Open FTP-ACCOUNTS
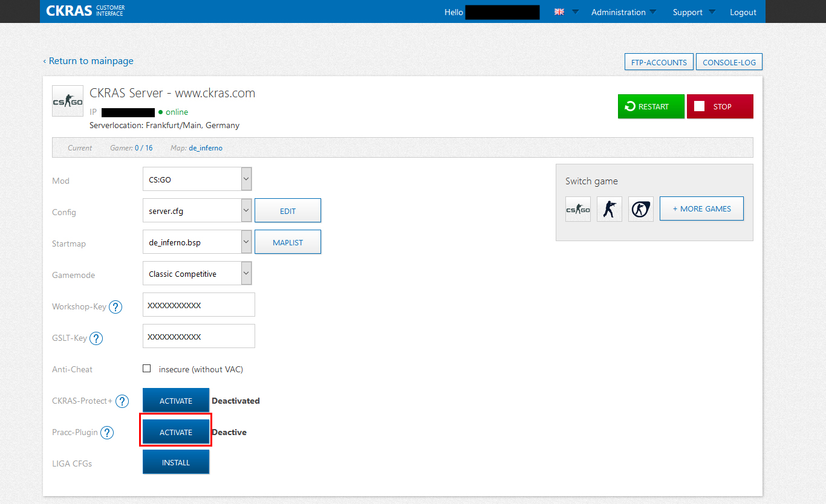Image resolution: width=826 pixels, height=504 pixels. [x=659, y=62]
